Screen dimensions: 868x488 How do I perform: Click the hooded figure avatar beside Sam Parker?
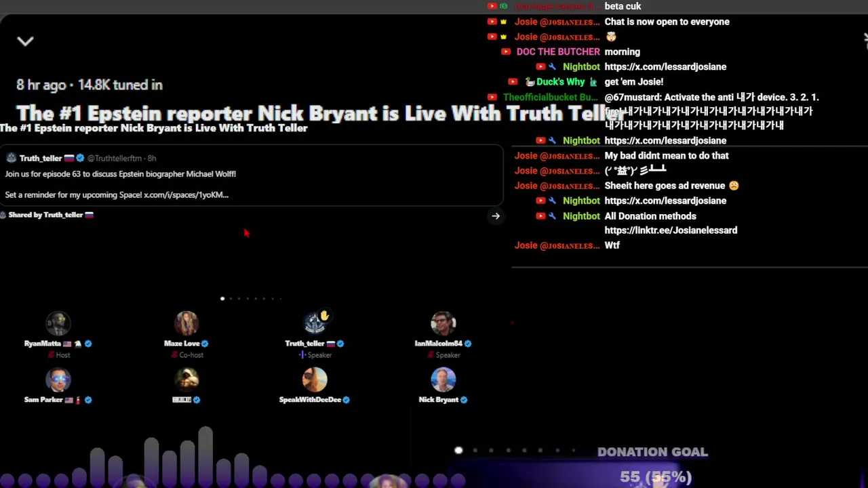(x=186, y=380)
